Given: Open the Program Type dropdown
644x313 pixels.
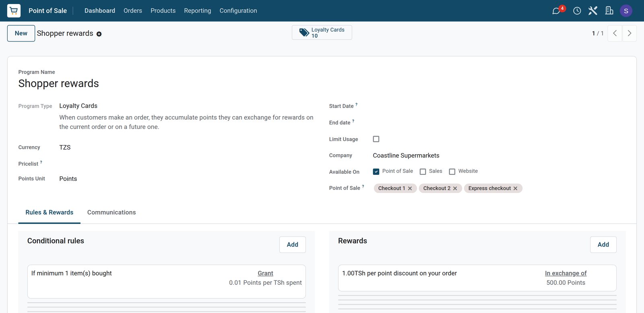Looking at the screenshot, I should pyautogui.click(x=186, y=106).
